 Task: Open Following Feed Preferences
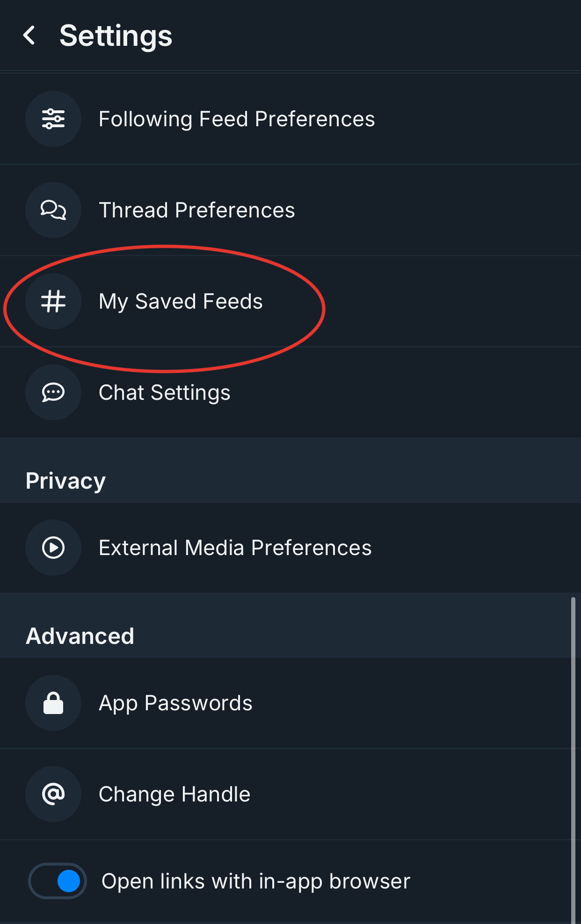click(237, 119)
